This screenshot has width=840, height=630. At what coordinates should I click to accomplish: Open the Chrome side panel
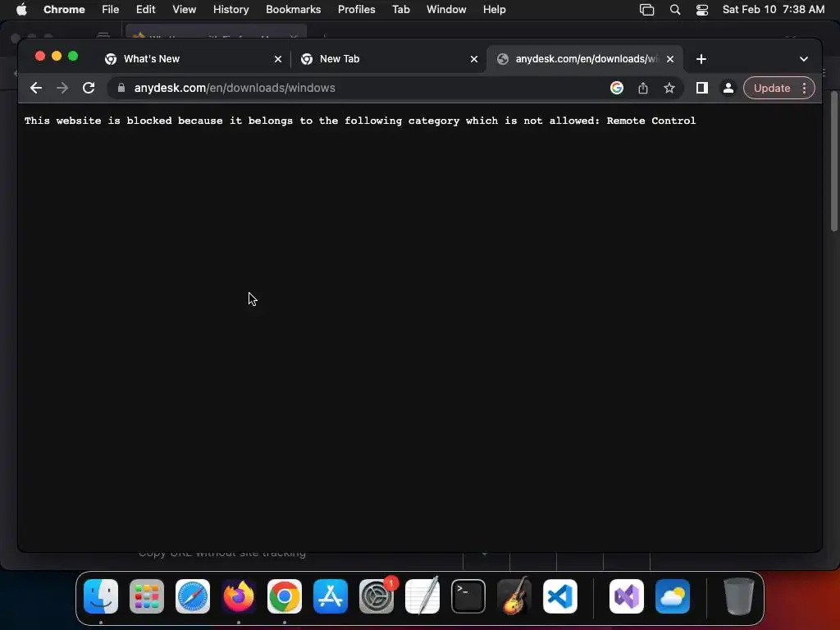click(702, 88)
